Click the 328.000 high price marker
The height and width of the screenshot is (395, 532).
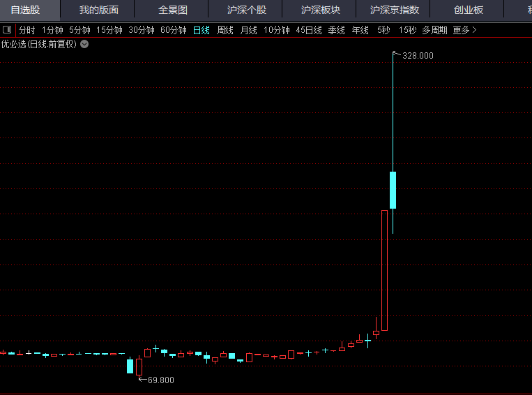click(x=418, y=56)
